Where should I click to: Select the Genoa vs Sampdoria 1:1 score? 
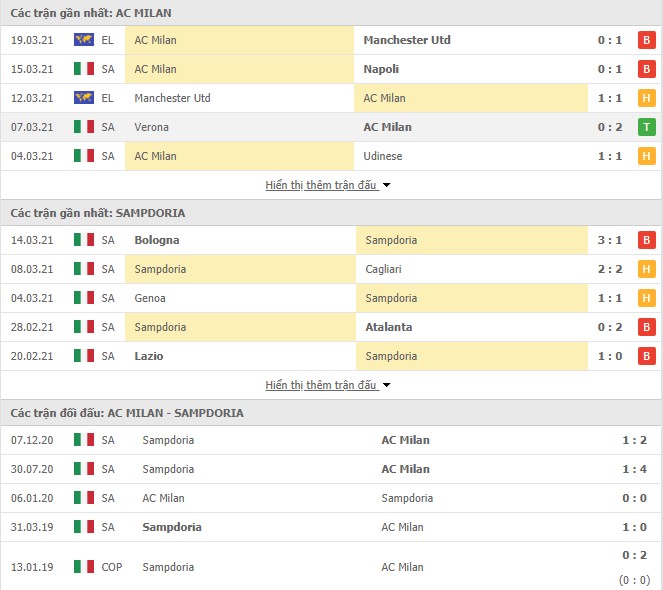tap(610, 298)
